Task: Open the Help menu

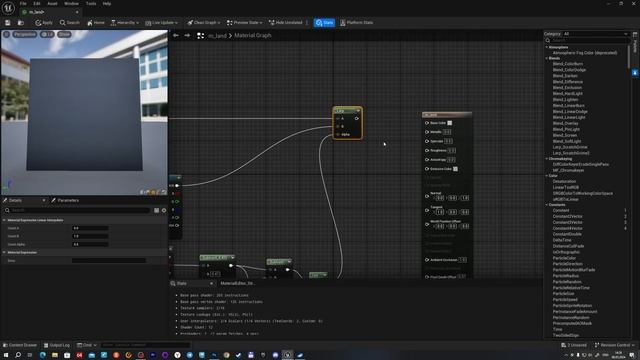Action: coord(107,4)
